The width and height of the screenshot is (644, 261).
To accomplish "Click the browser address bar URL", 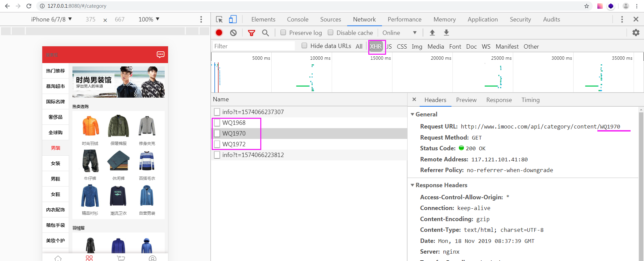I will [77, 6].
